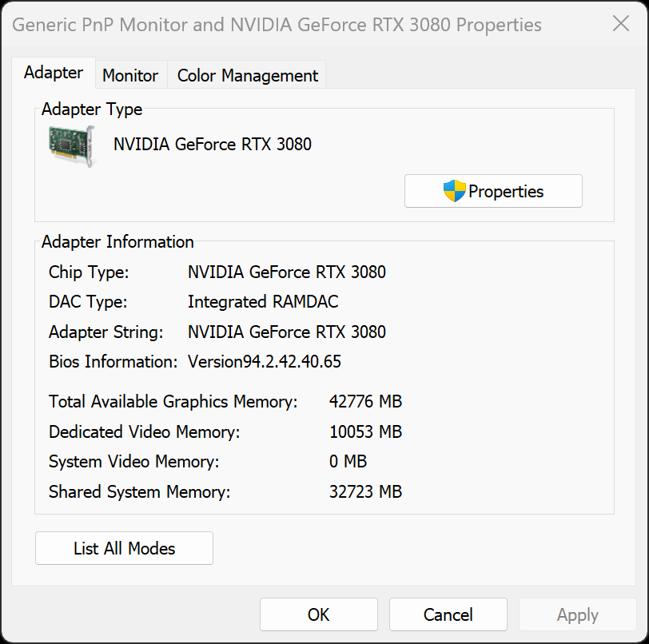Click the Bios Information version number
The width and height of the screenshot is (649, 644).
[x=265, y=362]
